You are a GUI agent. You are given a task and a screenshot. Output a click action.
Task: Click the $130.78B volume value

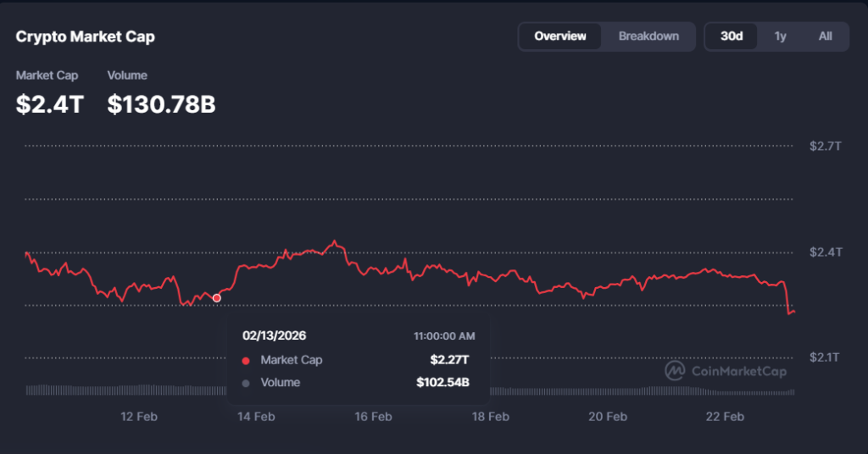(x=161, y=105)
